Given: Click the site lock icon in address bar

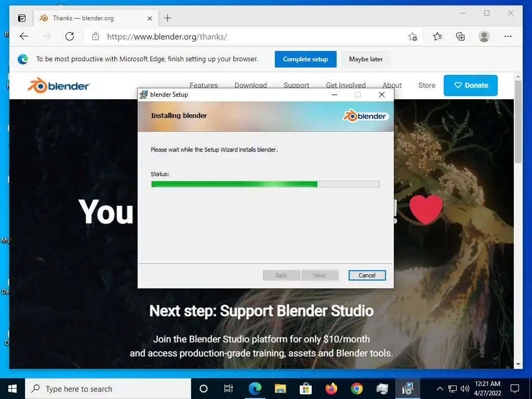Looking at the screenshot, I should [x=96, y=36].
